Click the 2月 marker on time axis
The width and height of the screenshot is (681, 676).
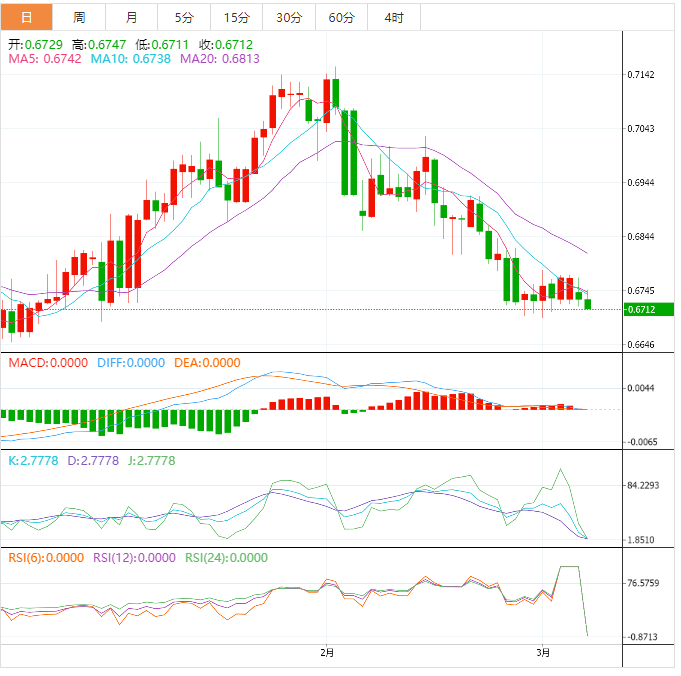coord(327,653)
